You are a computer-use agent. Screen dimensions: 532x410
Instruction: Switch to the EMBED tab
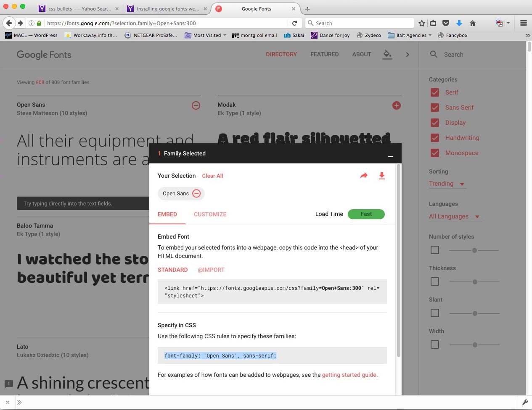pyautogui.click(x=167, y=214)
